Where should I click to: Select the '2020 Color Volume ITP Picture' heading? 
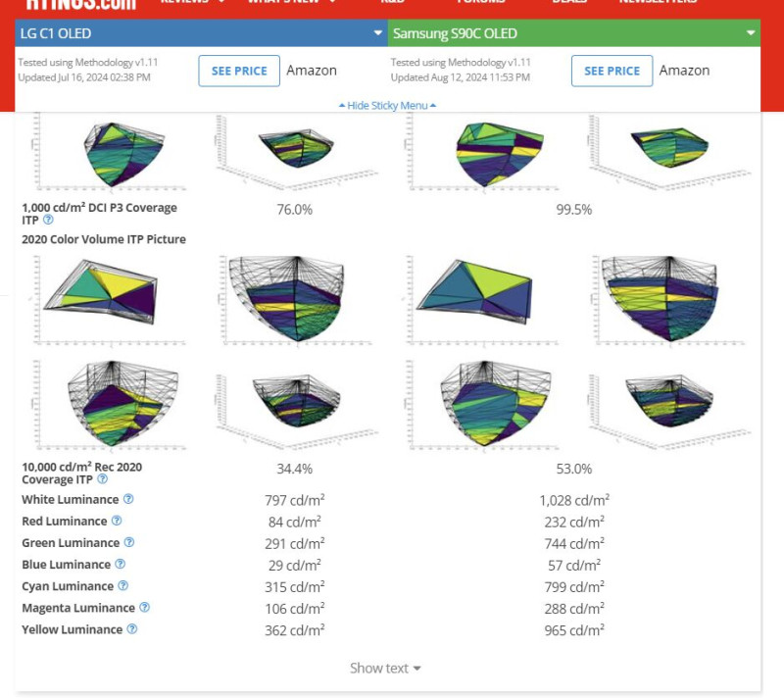104,239
